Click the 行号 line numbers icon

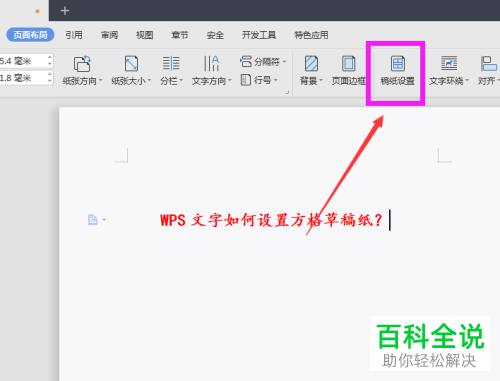click(246, 80)
